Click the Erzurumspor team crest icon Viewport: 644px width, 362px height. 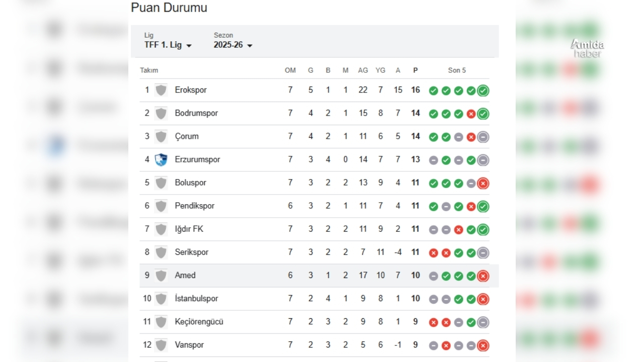160,159
